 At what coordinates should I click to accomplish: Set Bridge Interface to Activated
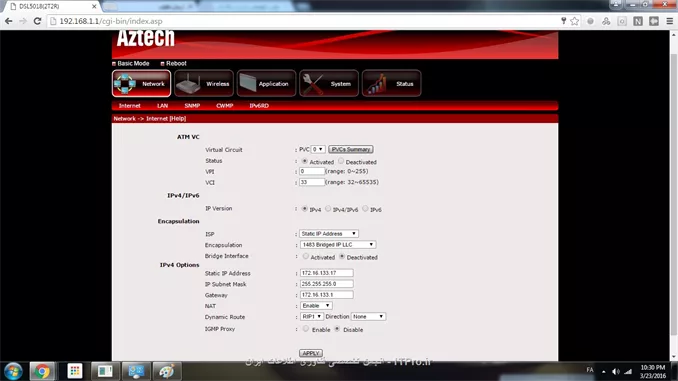click(x=306, y=256)
